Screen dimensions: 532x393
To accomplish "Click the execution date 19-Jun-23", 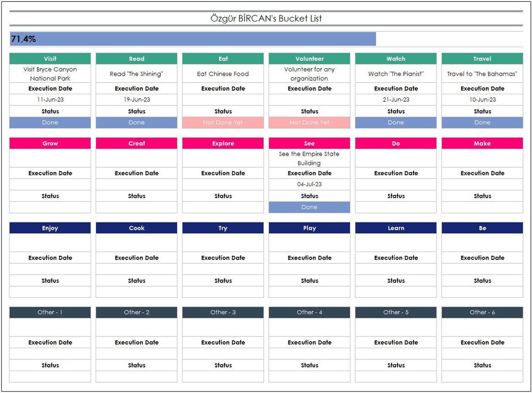I will (136, 99).
